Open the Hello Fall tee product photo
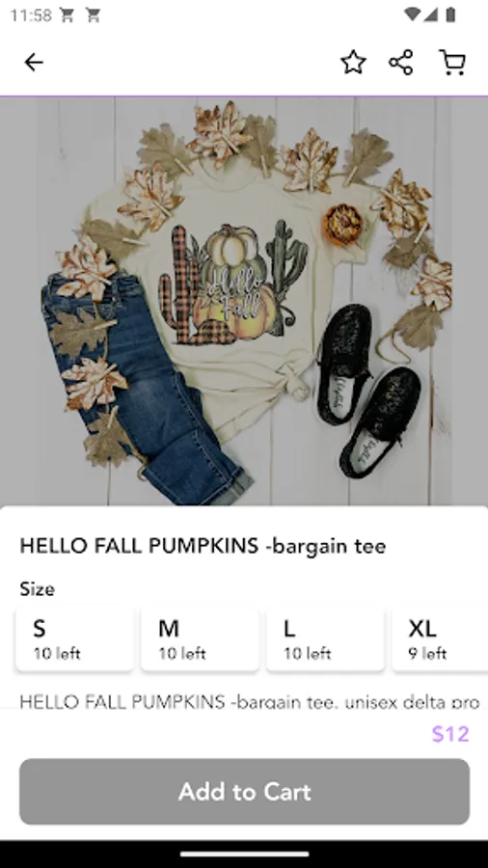Image resolution: width=488 pixels, height=868 pixels. click(x=244, y=302)
